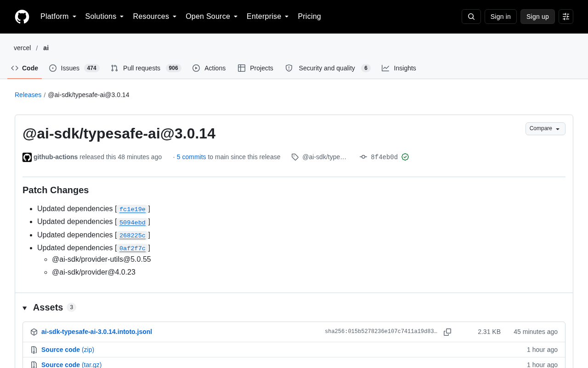Go to the Pull requests tab
Screen dimensions: 588x368
point(146,68)
